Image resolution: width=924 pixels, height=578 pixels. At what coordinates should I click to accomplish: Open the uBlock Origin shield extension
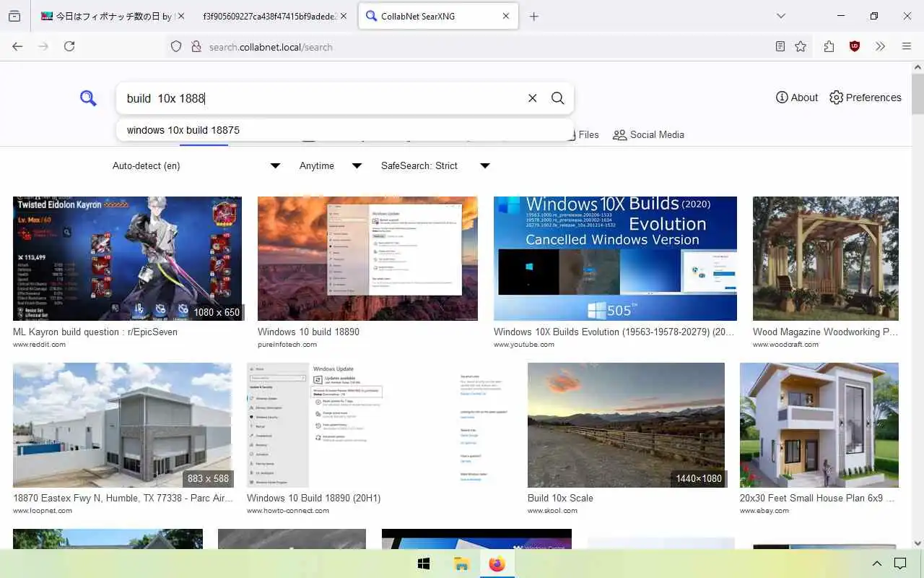click(x=855, y=46)
